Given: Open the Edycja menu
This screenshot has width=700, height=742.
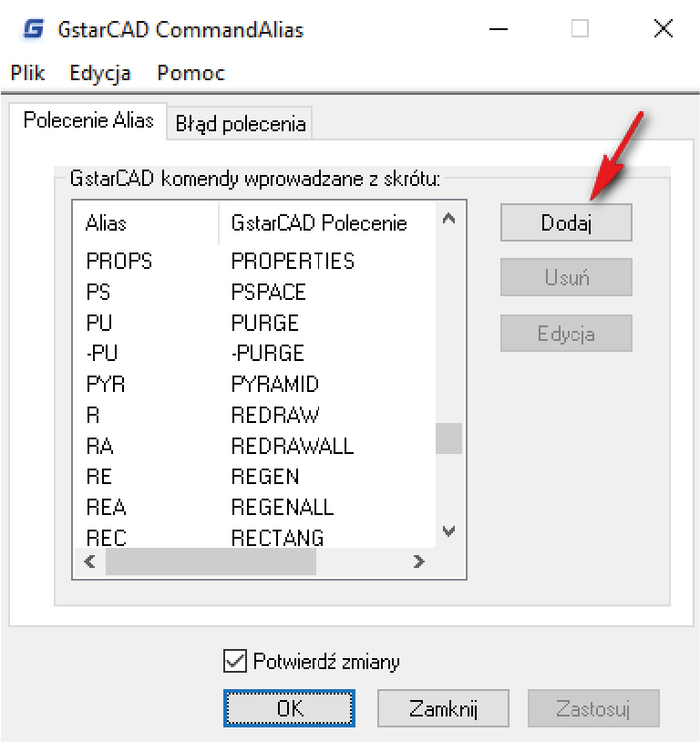Looking at the screenshot, I should tap(100, 73).
